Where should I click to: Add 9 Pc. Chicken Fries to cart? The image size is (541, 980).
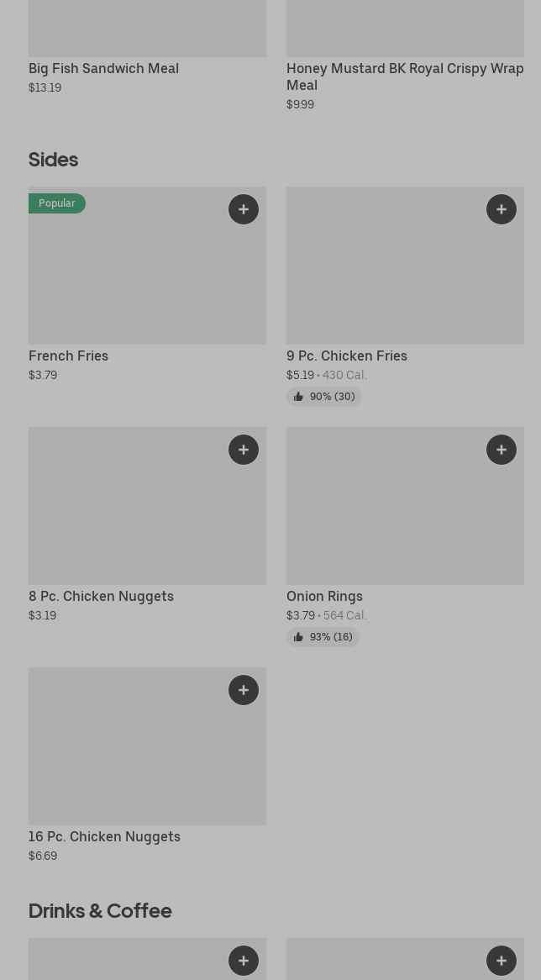pos(502,209)
